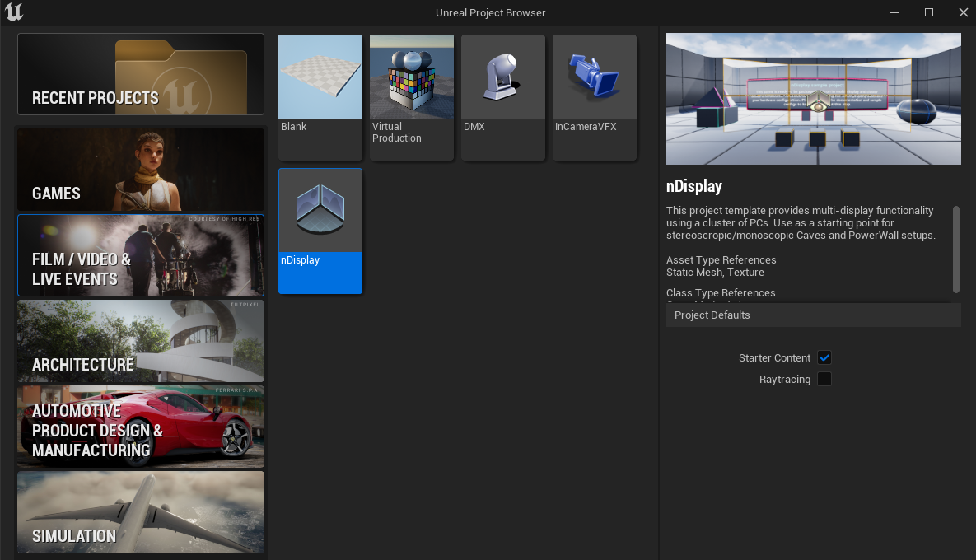Select the Games category
The image size is (976, 560).
coord(141,170)
